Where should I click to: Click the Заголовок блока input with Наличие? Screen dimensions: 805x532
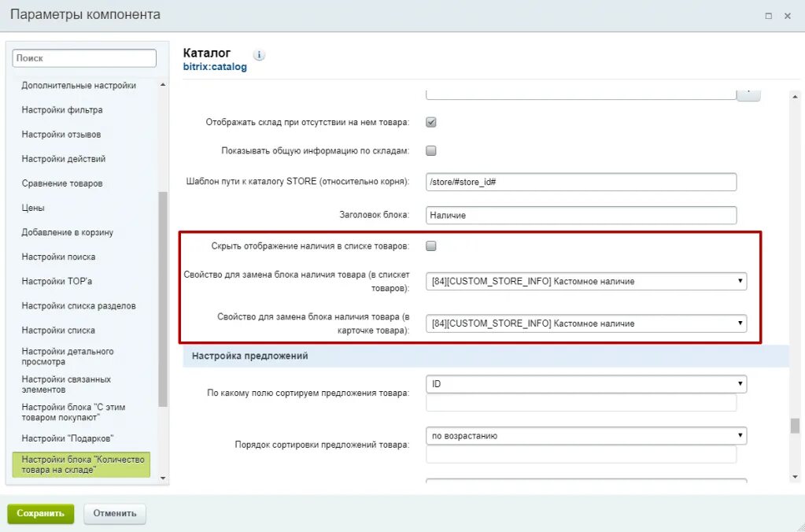tap(582, 215)
